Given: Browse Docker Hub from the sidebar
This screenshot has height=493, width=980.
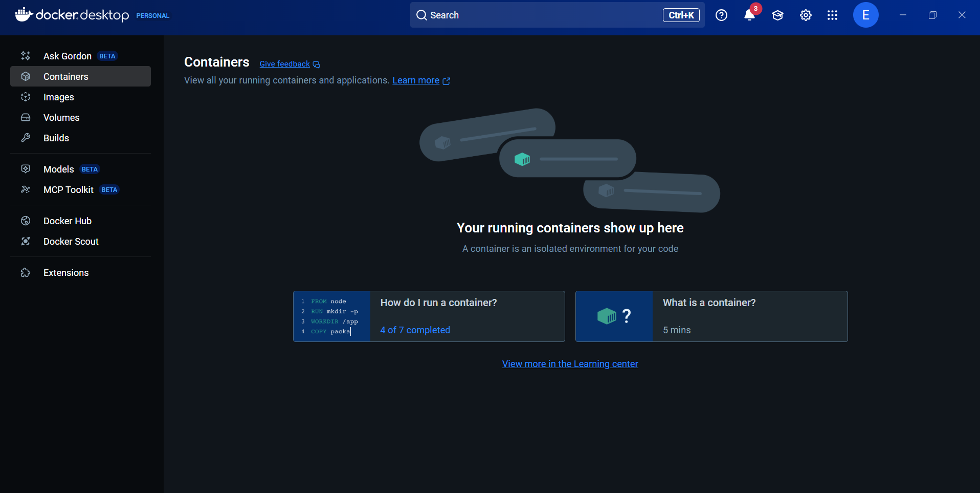Looking at the screenshot, I should (67, 221).
